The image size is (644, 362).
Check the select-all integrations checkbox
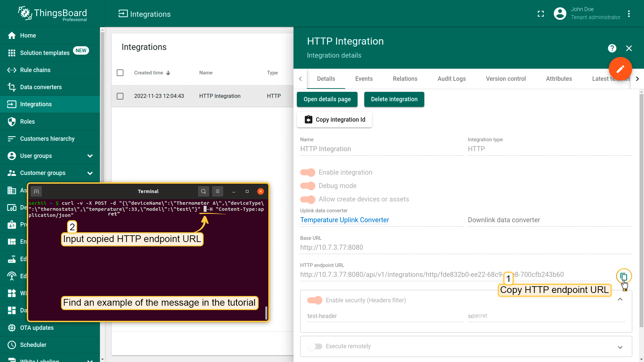click(x=120, y=73)
